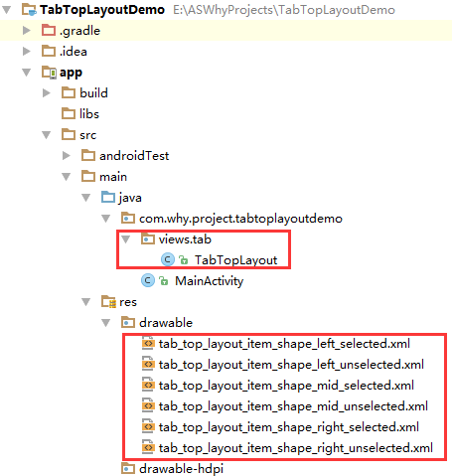
Task: Select the drawable-hdpi folder label
Action: click(181, 469)
